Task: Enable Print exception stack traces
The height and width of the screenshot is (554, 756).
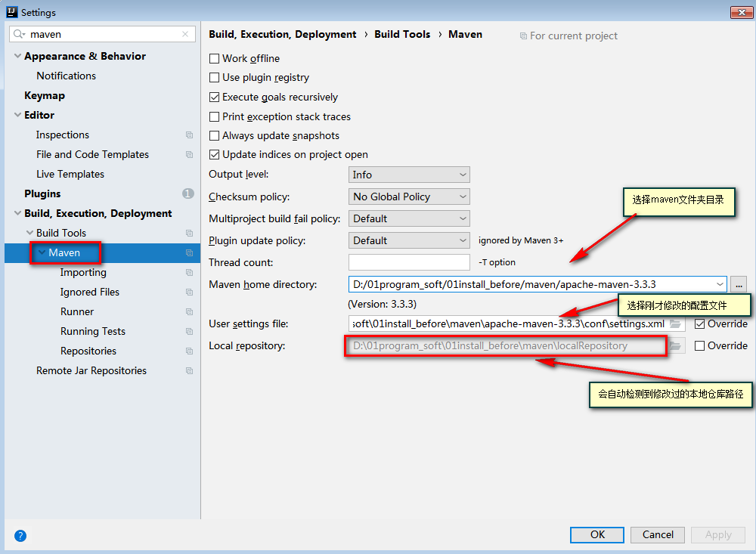Action: [x=215, y=116]
